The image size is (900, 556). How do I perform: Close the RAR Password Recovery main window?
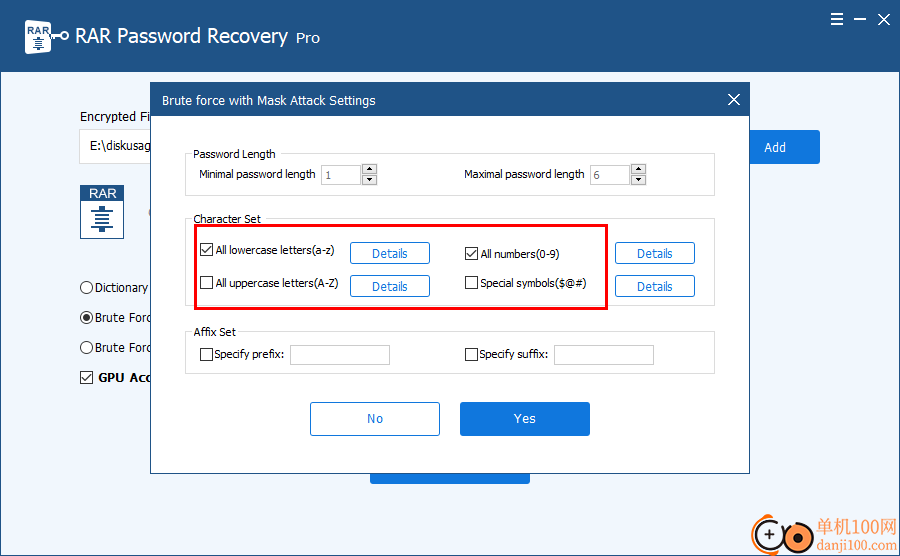pyautogui.click(x=884, y=20)
